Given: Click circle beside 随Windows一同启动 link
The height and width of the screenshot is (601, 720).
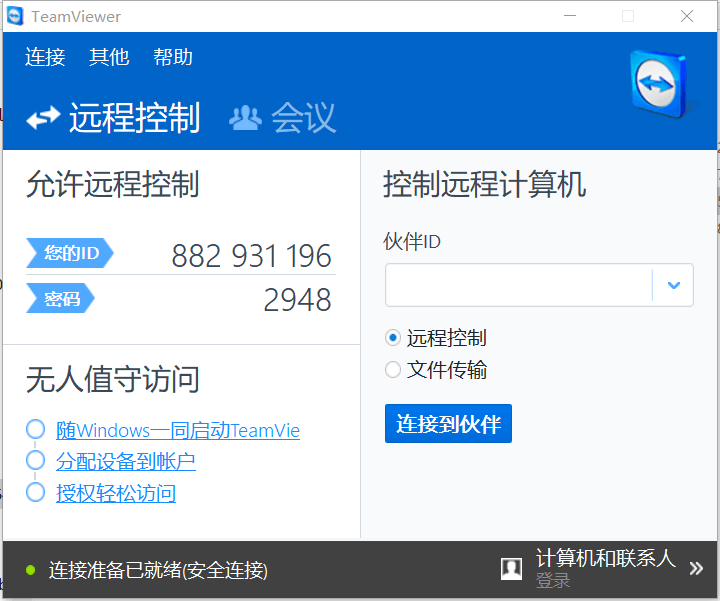Looking at the screenshot, I should (35, 429).
